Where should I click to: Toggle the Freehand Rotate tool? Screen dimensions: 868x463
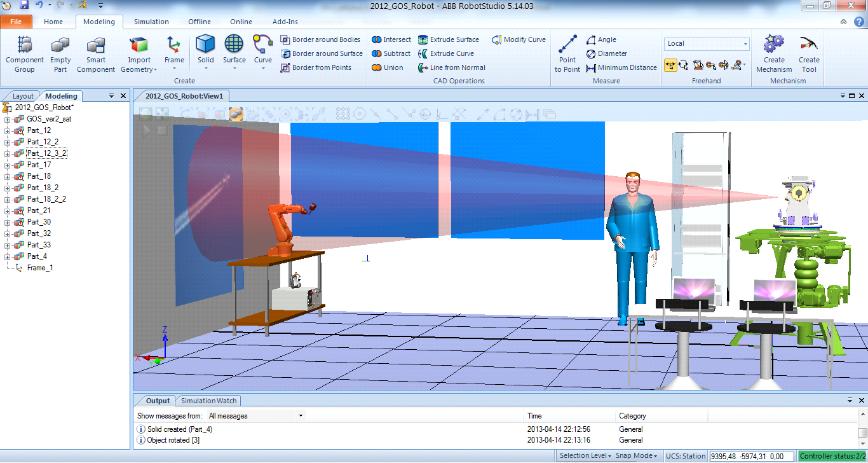click(x=683, y=64)
